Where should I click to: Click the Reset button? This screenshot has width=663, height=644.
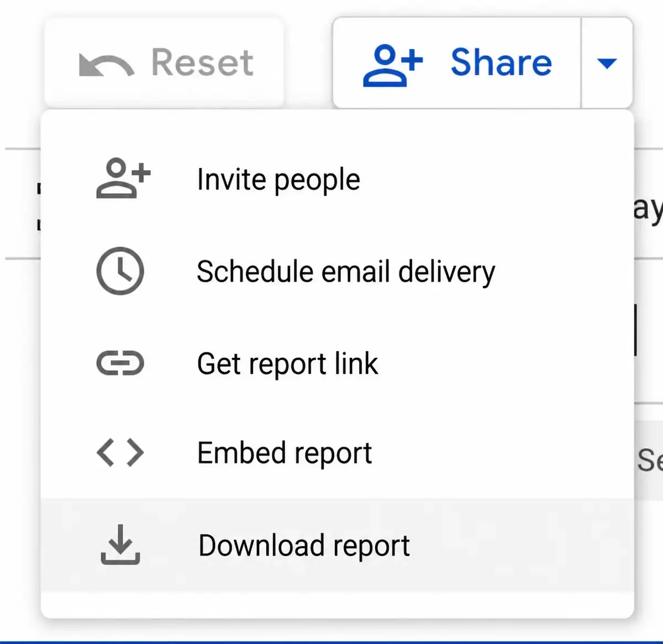click(164, 62)
